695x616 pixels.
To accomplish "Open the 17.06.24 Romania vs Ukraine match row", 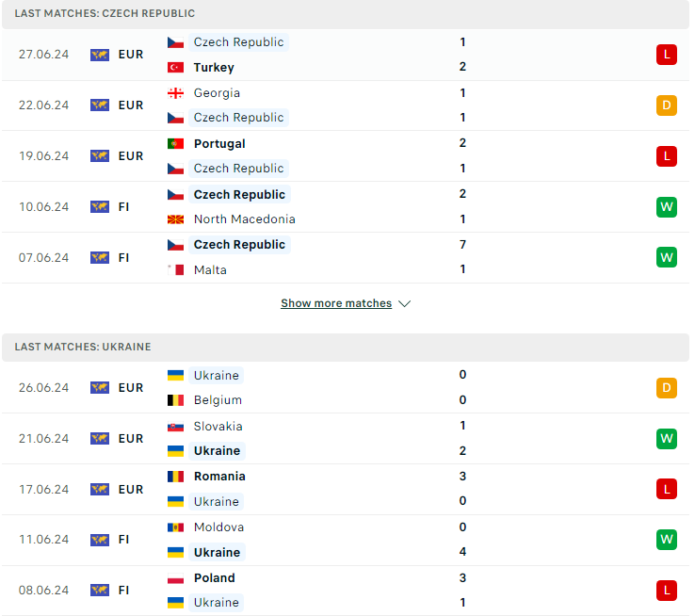I will pyautogui.click(x=346, y=489).
